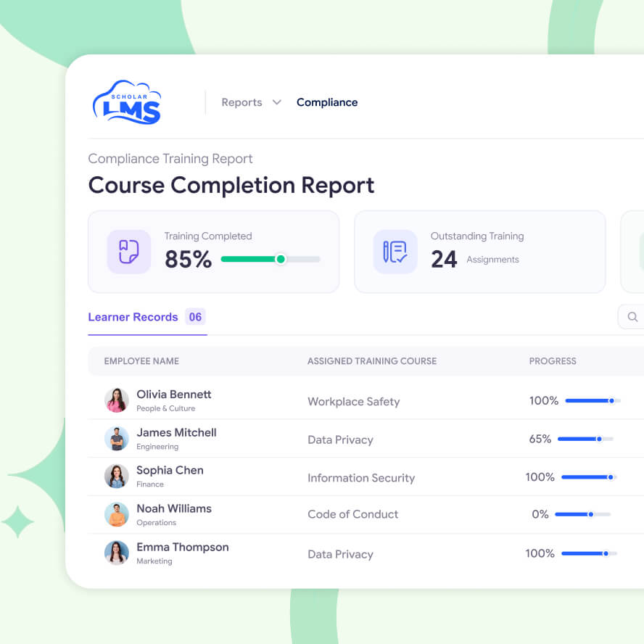This screenshot has width=644, height=644.
Task: Click Data Privacy in Emma Thompson's row
Action: [340, 554]
